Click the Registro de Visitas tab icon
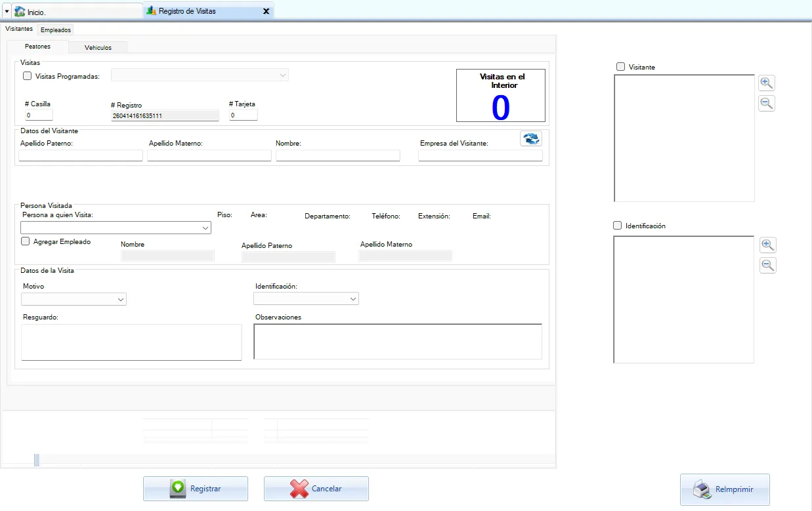Viewport: 812px width, 511px height. click(x=152, y=11)
